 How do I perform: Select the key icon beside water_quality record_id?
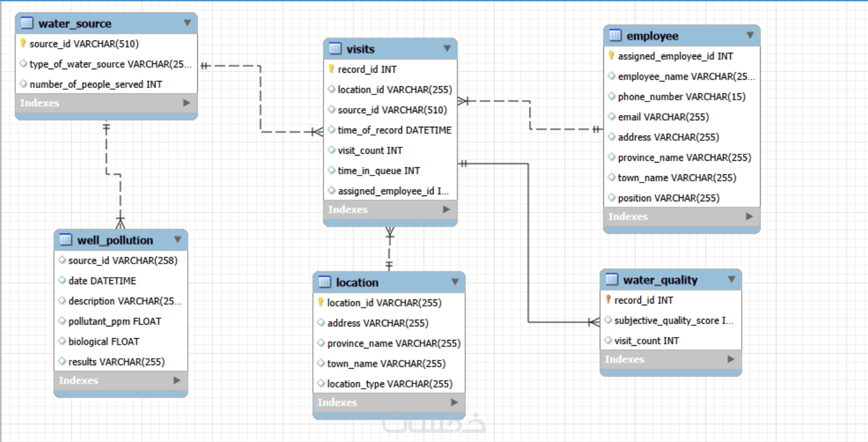[609, 300]
